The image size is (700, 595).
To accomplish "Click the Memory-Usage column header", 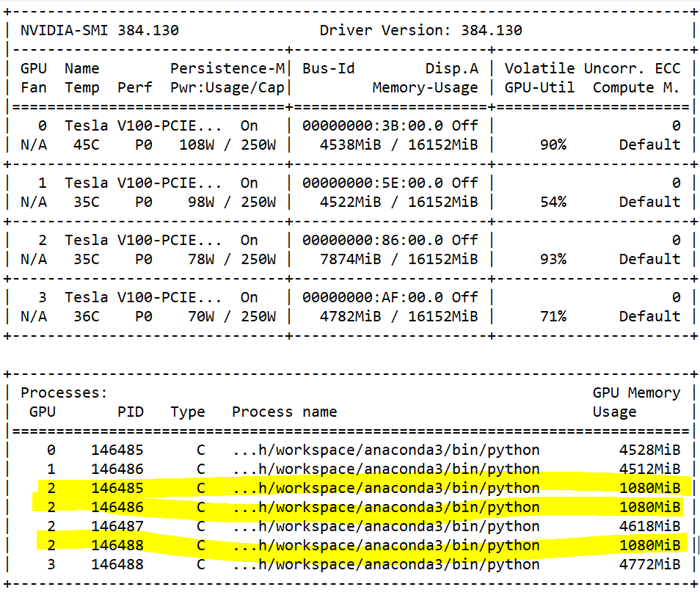I will point(425,88).
